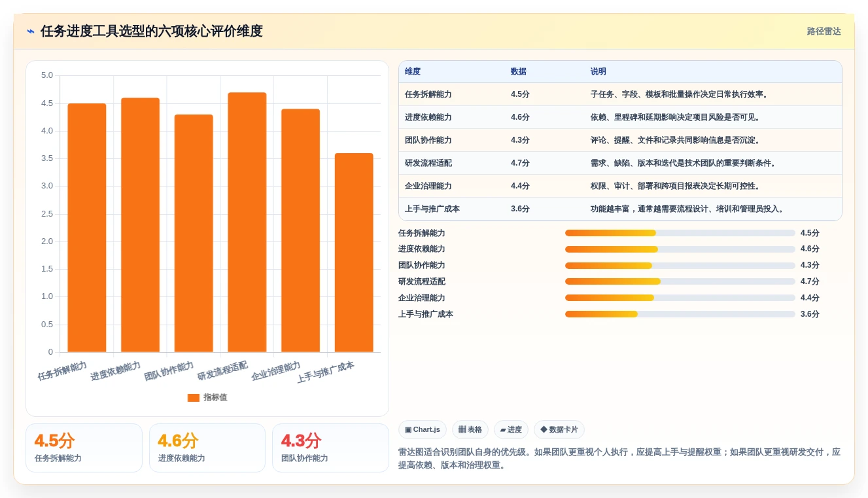
Task: Click the description starting with 功能越丰富
Action: [687, 209]
